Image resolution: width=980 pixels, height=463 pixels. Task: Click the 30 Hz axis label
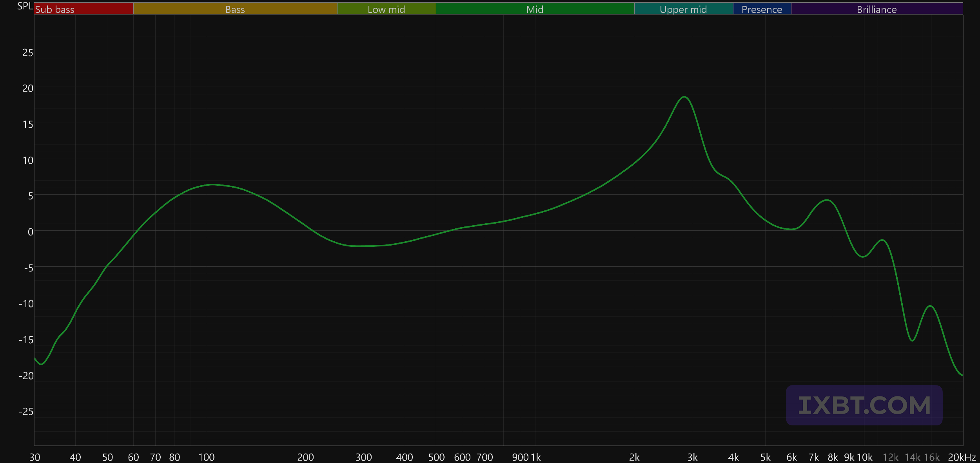pos(34,457)
